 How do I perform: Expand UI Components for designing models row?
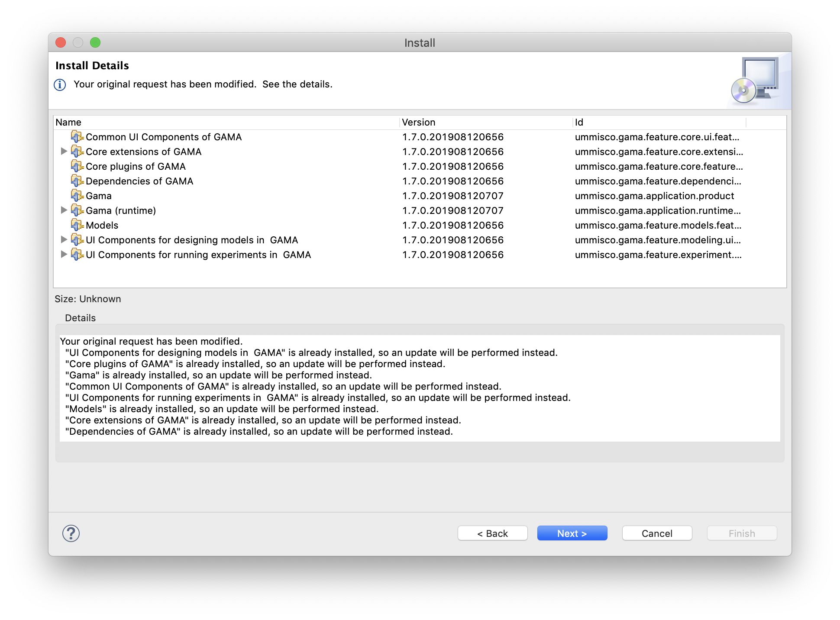pos(64,239)
